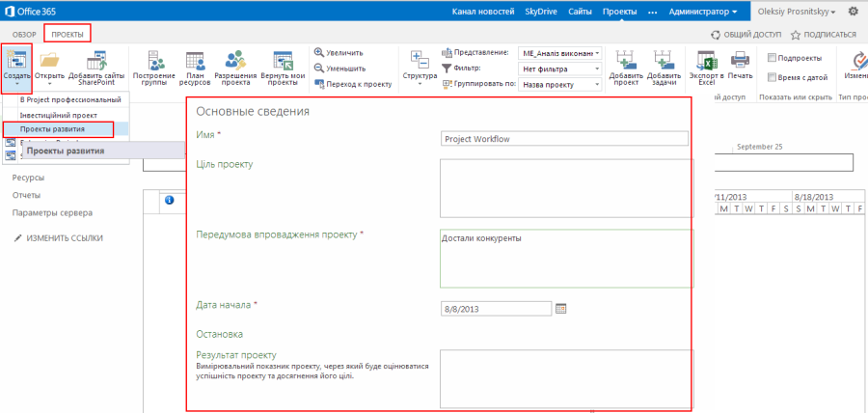Toggle the Время с датой checkbox
The image size is (868, 413).
[x=772, y=77]
